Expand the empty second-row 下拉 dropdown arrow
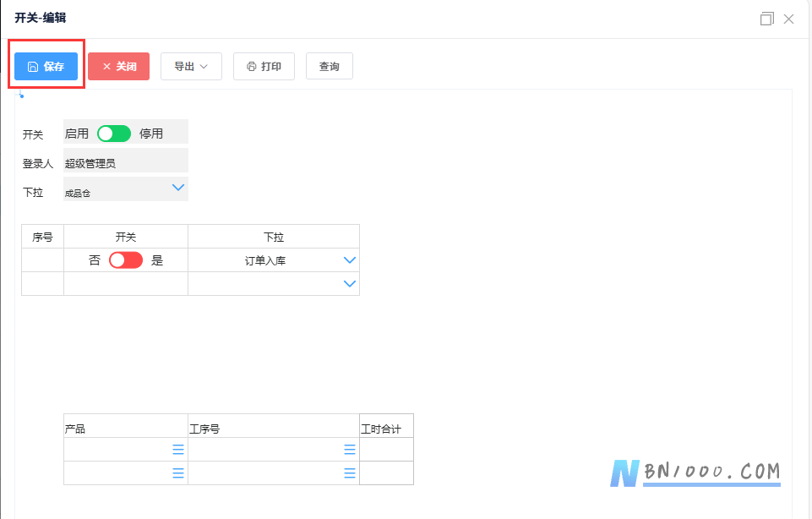 pos(350,284)
